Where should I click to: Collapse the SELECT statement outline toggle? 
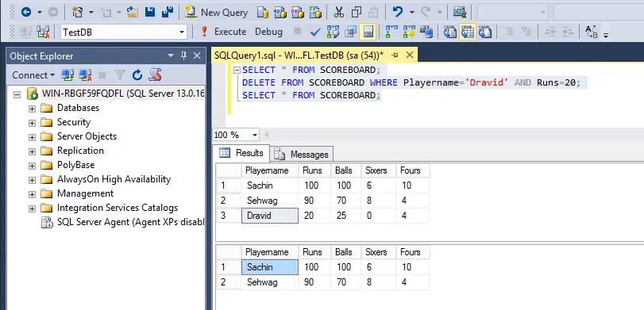tap(237, 70)
